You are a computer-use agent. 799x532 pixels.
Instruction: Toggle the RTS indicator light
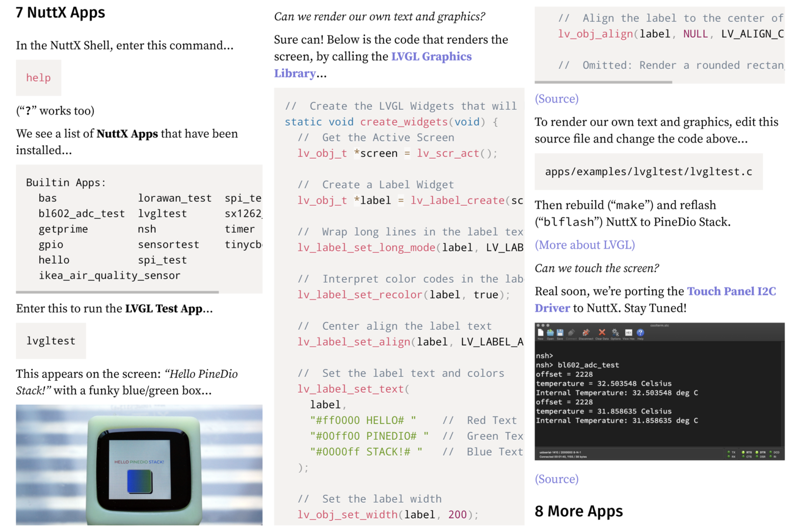(743, 452)
